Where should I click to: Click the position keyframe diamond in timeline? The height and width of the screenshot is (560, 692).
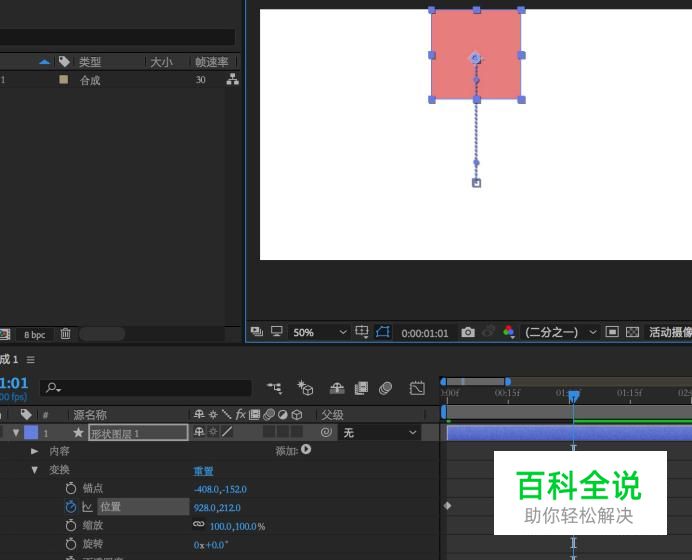[x=448, y=506]
